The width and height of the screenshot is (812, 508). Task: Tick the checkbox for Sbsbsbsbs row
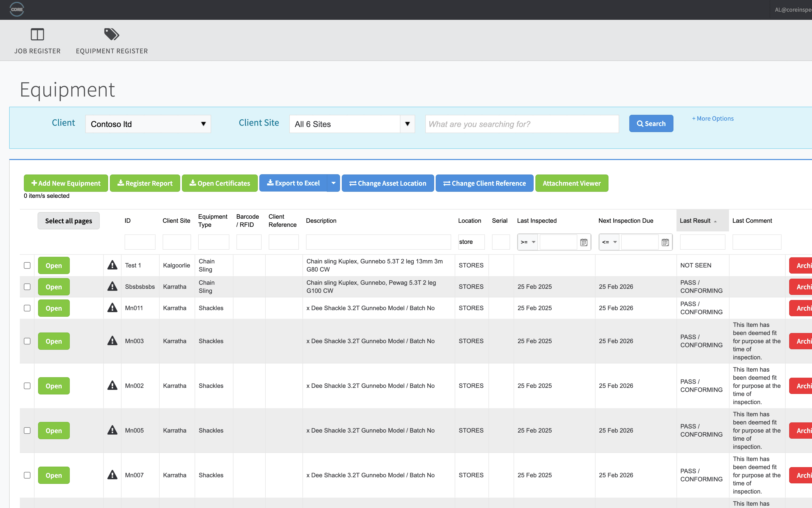click(27, 287)
